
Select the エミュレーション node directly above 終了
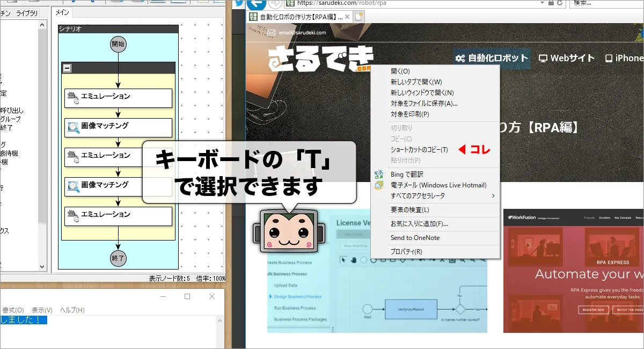point(119,216)
